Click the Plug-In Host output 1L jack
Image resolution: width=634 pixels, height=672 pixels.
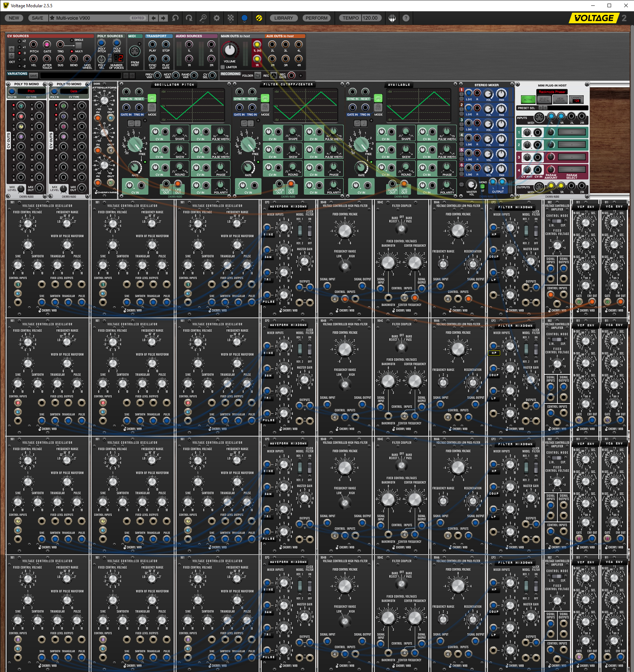(551, 186)
